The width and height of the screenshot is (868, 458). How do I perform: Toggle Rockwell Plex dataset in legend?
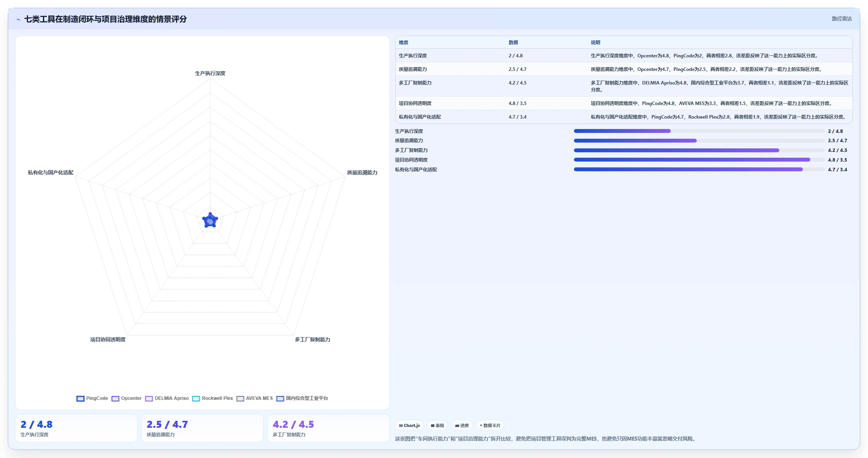tap(213, 398)
